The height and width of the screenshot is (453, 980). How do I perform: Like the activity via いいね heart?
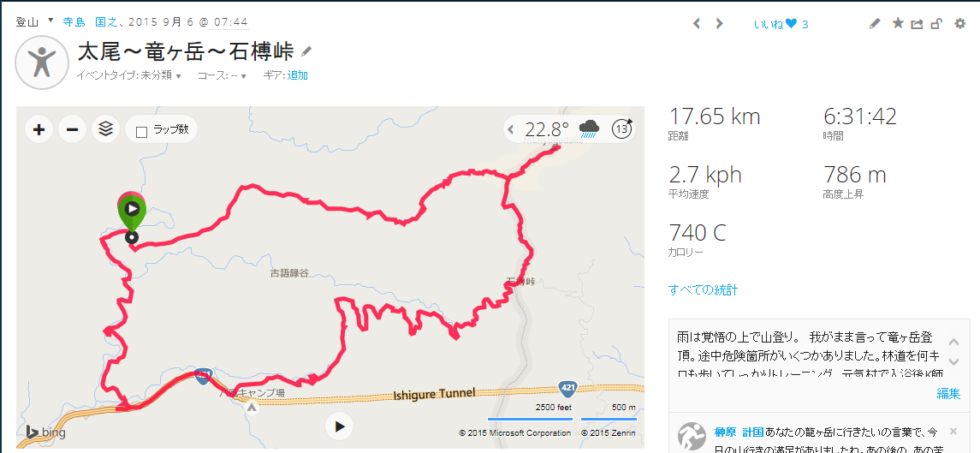point(781,24)
